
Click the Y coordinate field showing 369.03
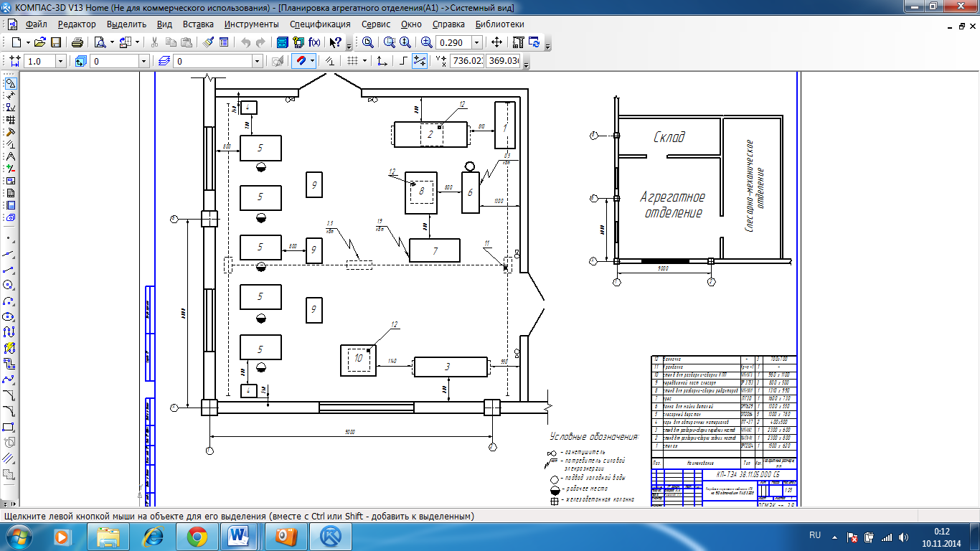tap(504, 61)
